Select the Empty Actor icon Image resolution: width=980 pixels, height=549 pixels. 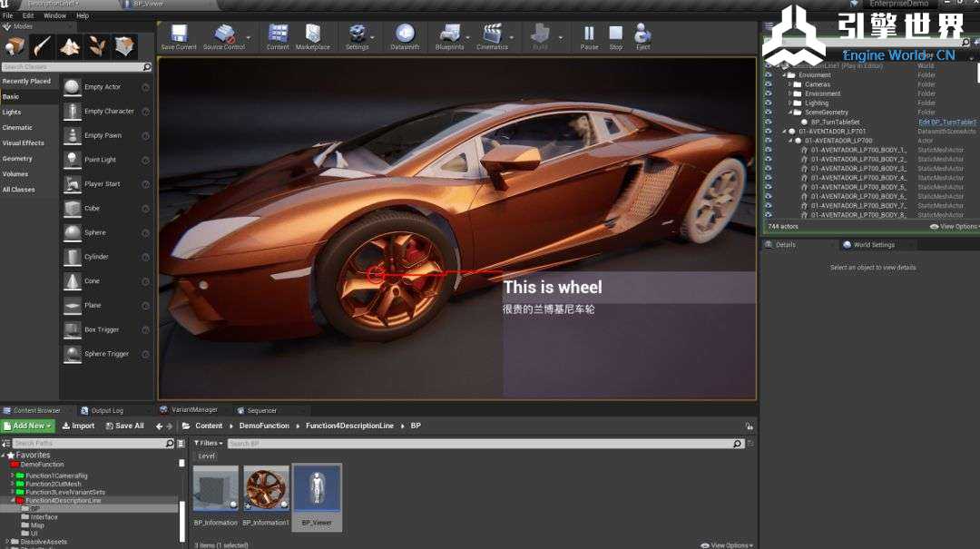[x=73, y=87]
